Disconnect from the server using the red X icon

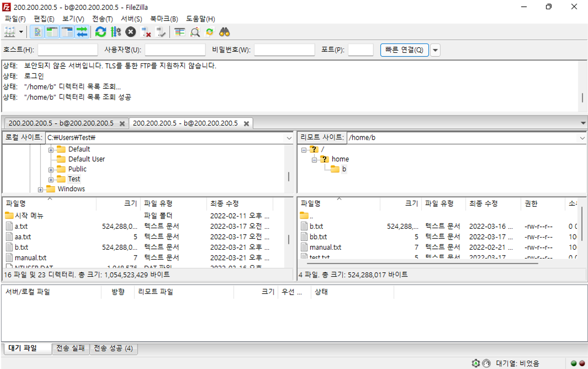tap(146, 32)
